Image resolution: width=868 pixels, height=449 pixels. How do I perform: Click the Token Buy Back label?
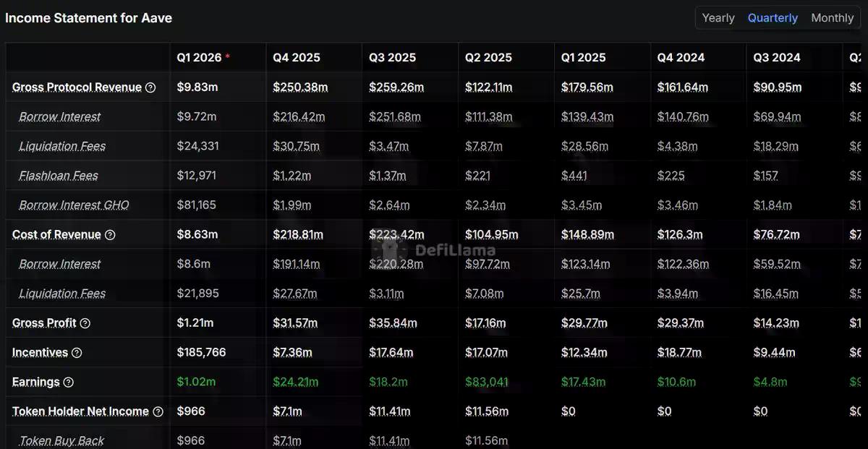pyautogui.click(x=61, y=440)
